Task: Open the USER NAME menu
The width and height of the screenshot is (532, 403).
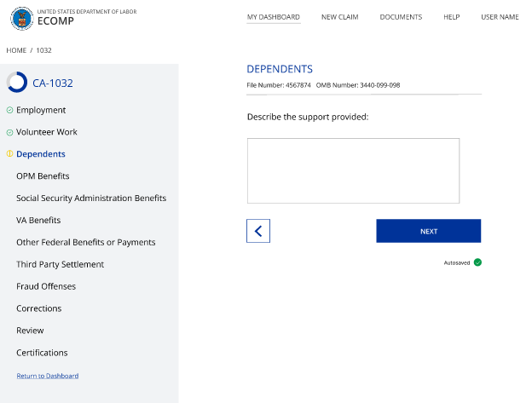Action: [x=500, y=17]
